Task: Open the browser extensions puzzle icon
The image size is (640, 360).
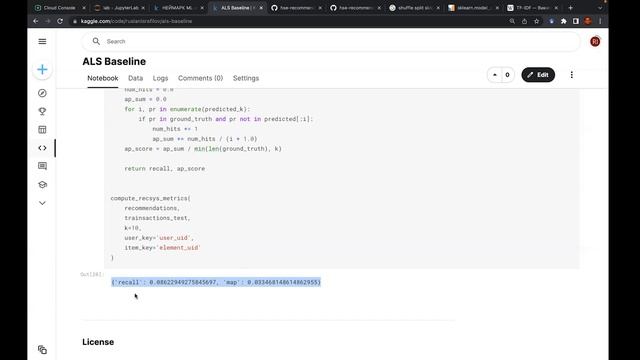Action: click(x=564, y=21)
